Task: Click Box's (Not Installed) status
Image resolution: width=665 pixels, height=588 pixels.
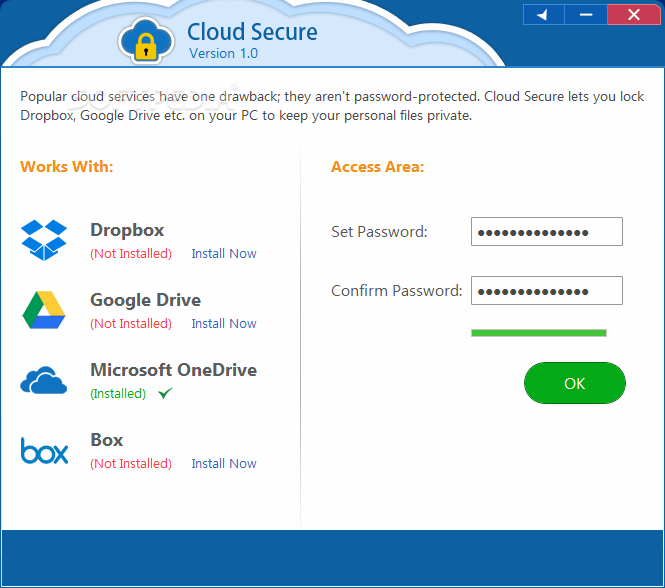Action: (131, 464)
